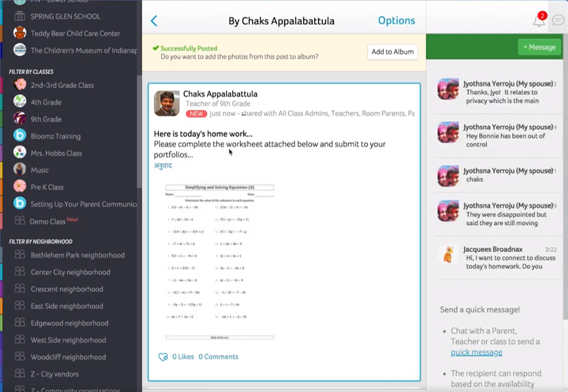Click the heart like icon
This screenshot has height=392, width=568.
click(163, 357)
